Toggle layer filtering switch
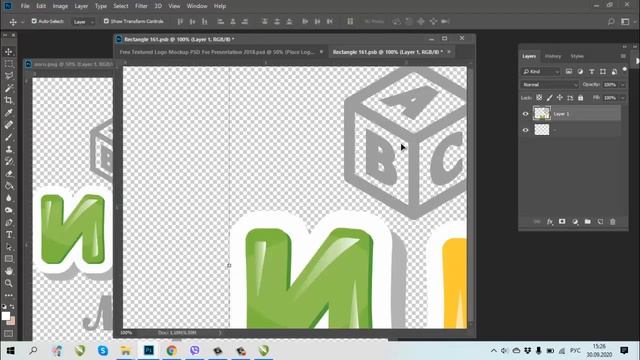The image size is (640, 360). pyautogui.click(x=624, y=70)
